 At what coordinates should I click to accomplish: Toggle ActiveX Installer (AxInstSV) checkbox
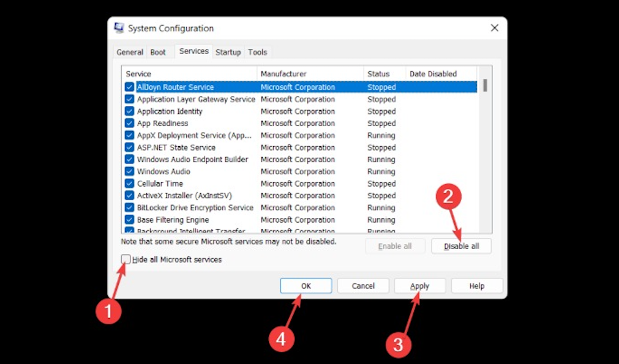(129, 196)
